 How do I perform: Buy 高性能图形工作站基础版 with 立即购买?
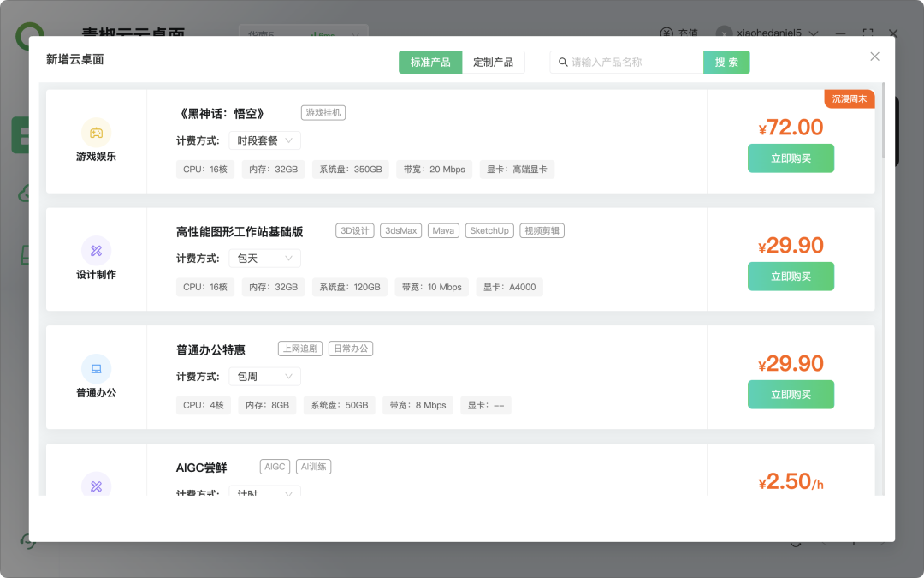coord(791,276)
